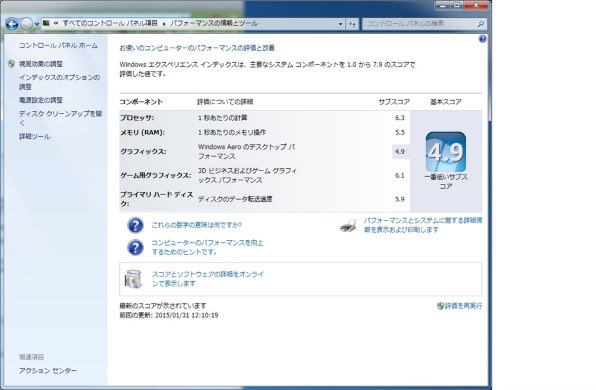The width and height of the screenshot is (596, 390).
Task: Click the magnifier icon in search box
Action: coord(481,24)
